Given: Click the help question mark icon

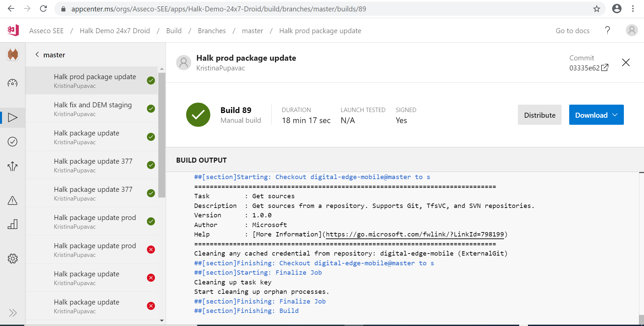Looking at the screenshot, I should pyautogui.click(x=607, y=31).
